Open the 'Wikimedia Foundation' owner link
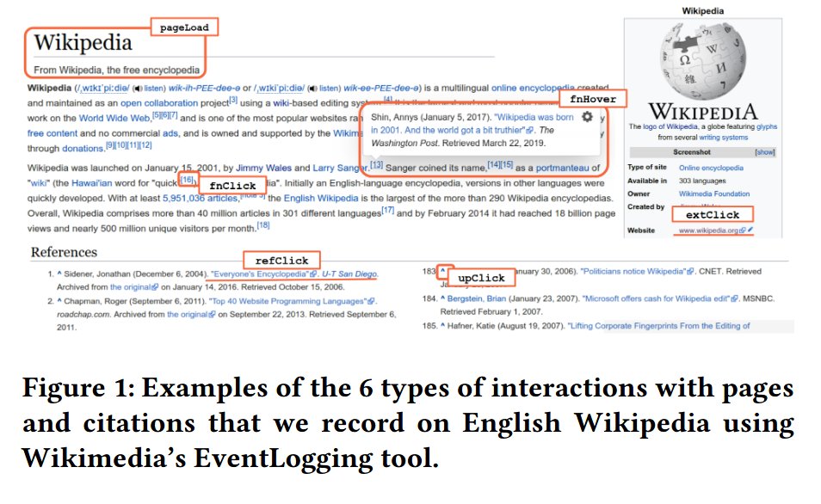The height and width of the screenshot is (504, 821). pyautogui.click(x=714, y=194)
